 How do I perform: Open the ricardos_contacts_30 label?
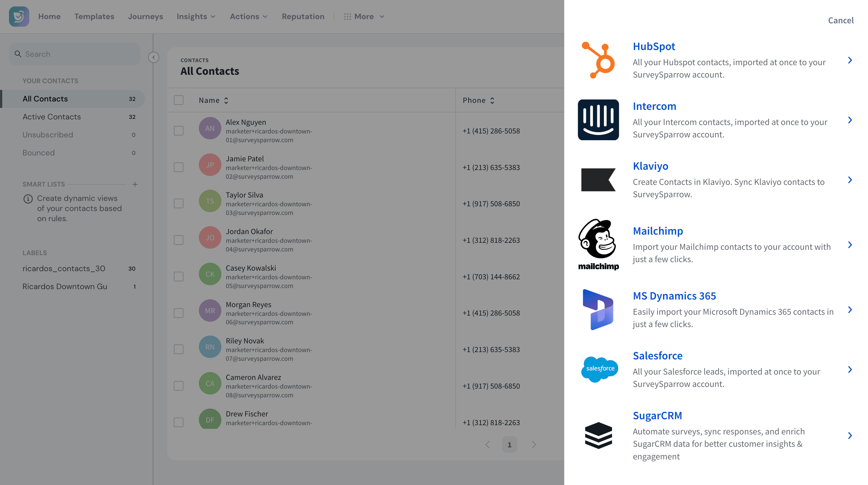pyautogui.click(x=73, y=269)
